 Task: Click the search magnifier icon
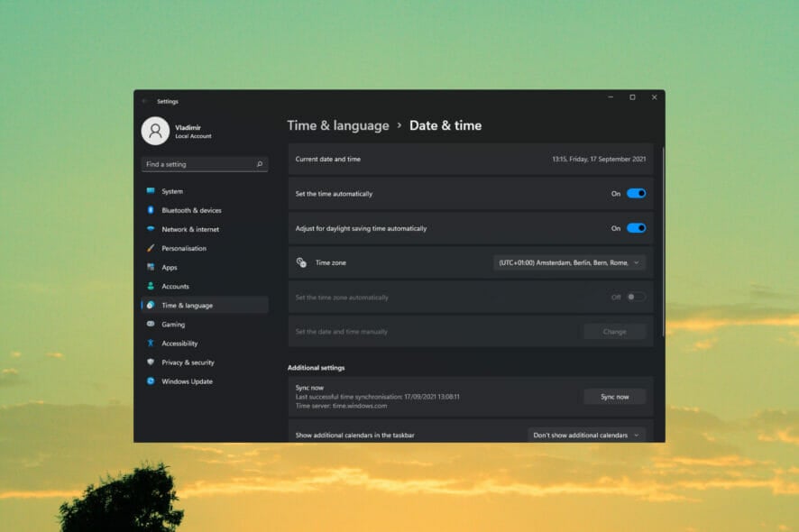point(260,164)
